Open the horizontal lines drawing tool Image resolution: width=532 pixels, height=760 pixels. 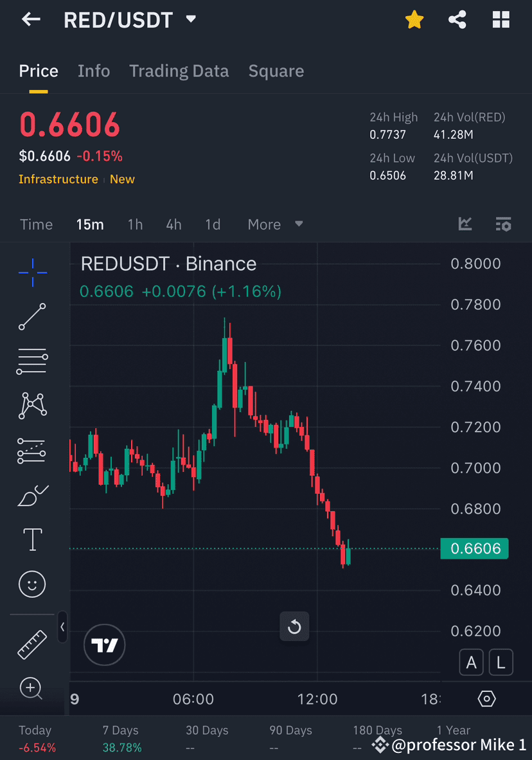[32, 361]
